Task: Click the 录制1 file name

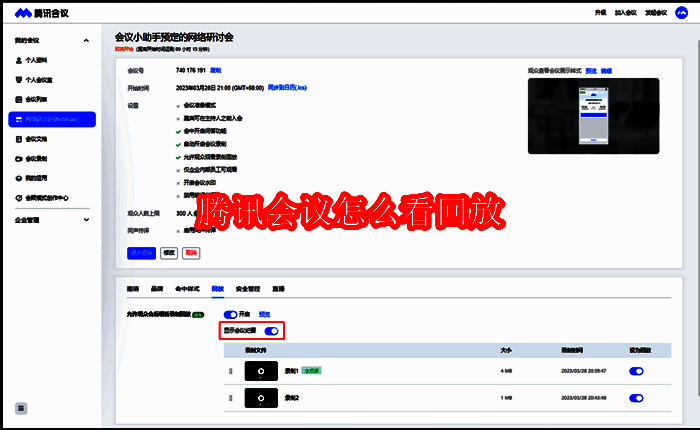Action: (x=292, y=371)
